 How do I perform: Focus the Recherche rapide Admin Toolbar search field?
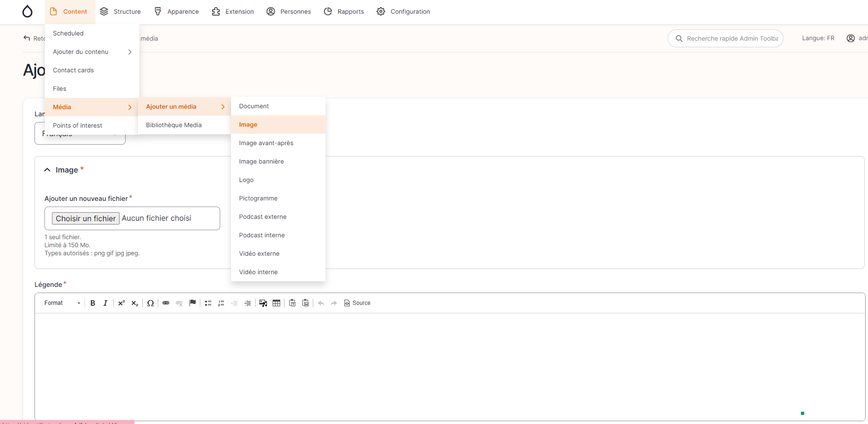pyautogui.click(x=732, y=39)
